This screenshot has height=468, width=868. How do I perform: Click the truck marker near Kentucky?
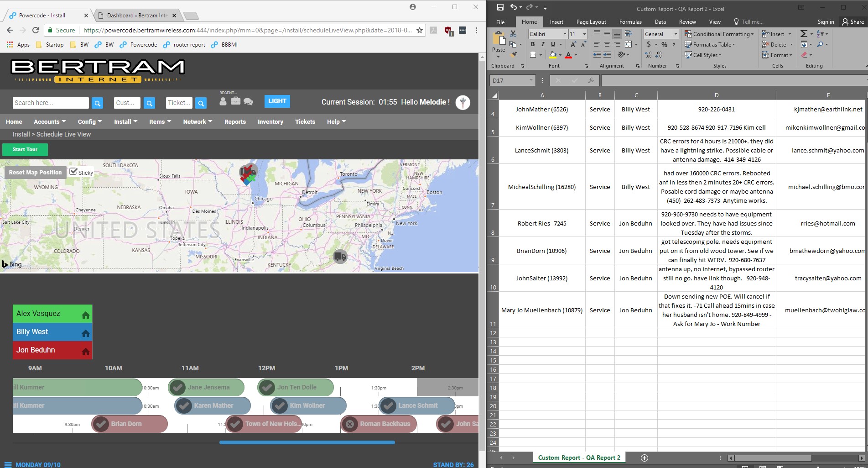pos(340,256)
